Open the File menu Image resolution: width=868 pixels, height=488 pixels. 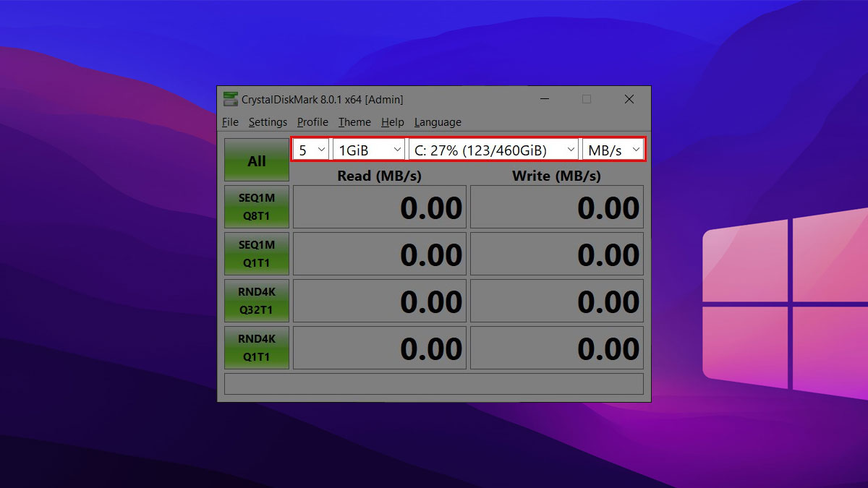point(230,122)
